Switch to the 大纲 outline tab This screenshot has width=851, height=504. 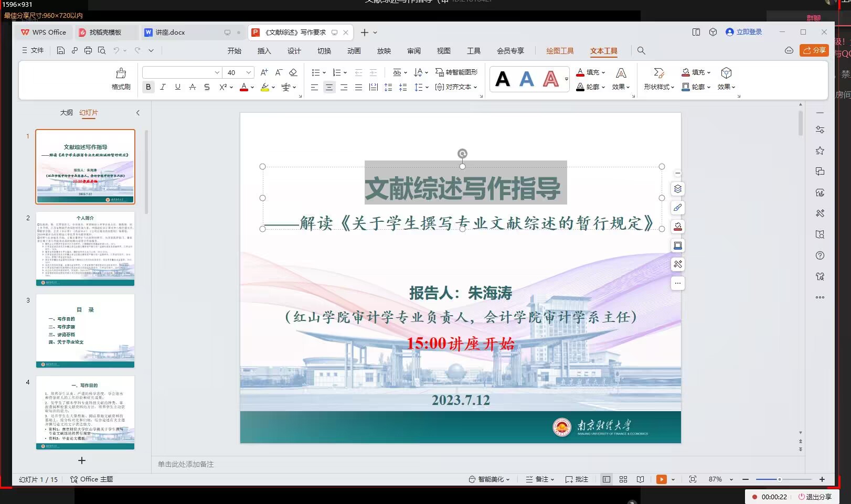pyautogui.click(x=66, y=113)
